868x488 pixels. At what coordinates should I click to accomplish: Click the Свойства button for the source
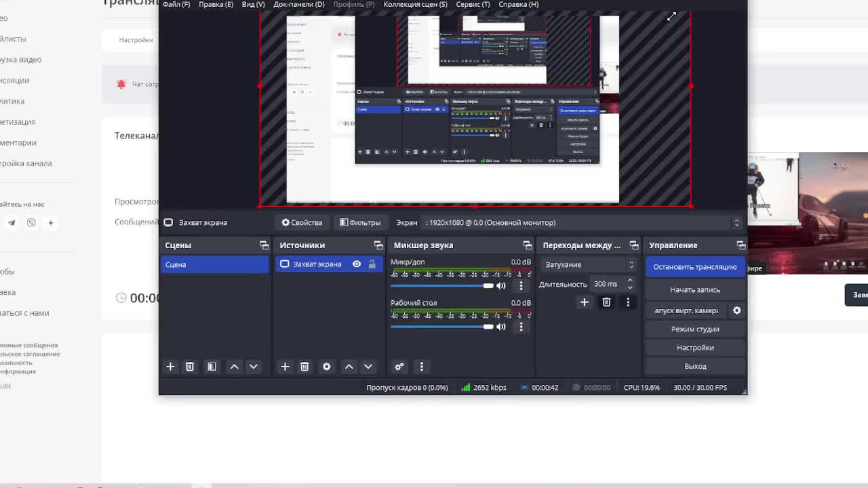pyautogui.click(x=302, y=222)
